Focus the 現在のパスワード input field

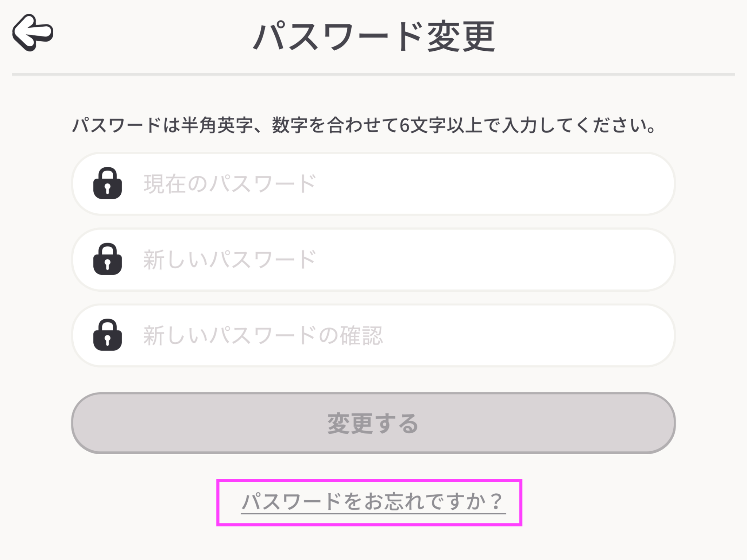[373, 183]
